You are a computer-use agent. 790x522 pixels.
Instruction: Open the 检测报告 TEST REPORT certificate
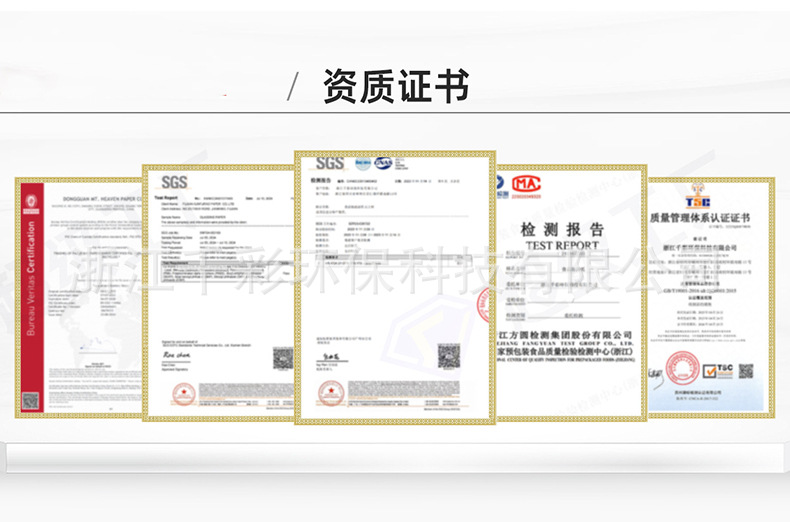click(571, 293)
